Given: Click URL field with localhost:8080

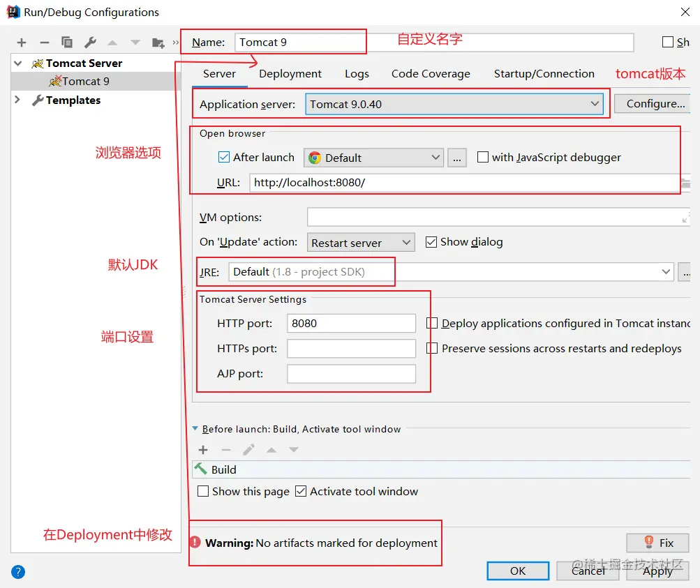Looking at the screenshot, I should pos(464,183).
